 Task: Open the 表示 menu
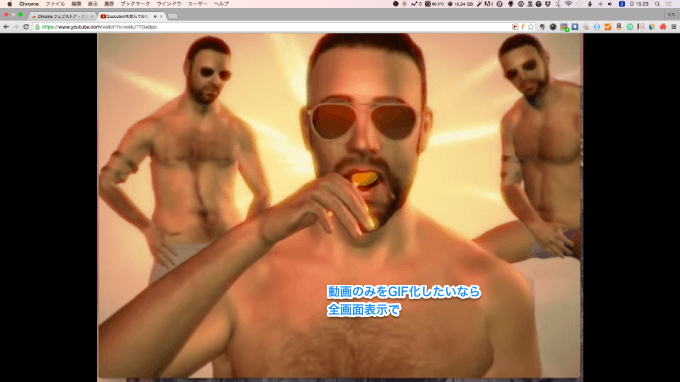93,4
